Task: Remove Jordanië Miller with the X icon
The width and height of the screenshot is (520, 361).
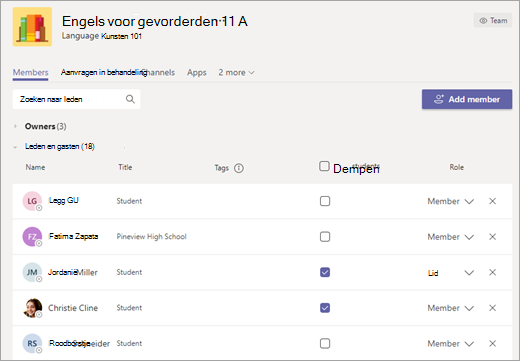Action: (492, 272)
